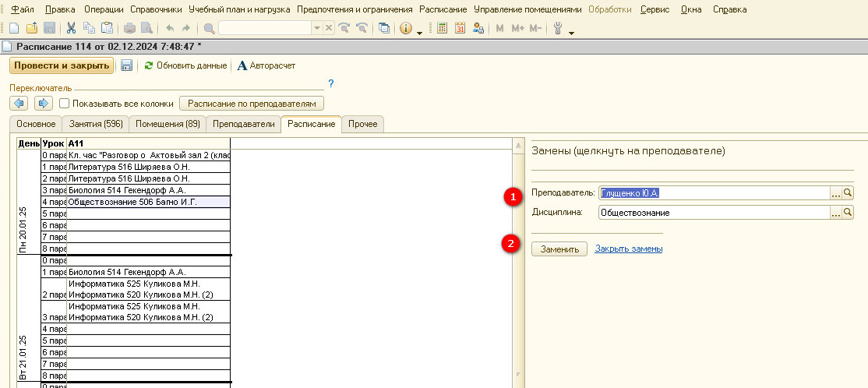The width and height of the screenshot is (868, 388).
Task: Clear the toolbar search field with X
Action: pyautogui.click(x=329, y=28)
